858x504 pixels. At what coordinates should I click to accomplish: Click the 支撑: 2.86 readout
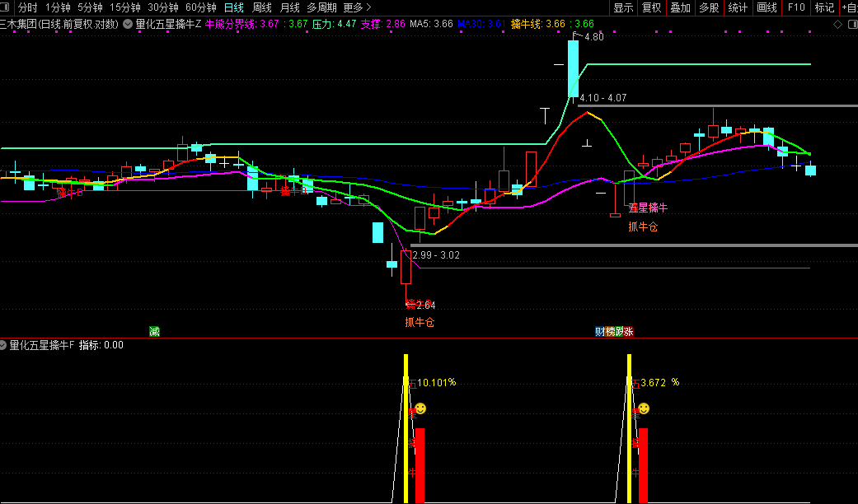pos(382,24)
